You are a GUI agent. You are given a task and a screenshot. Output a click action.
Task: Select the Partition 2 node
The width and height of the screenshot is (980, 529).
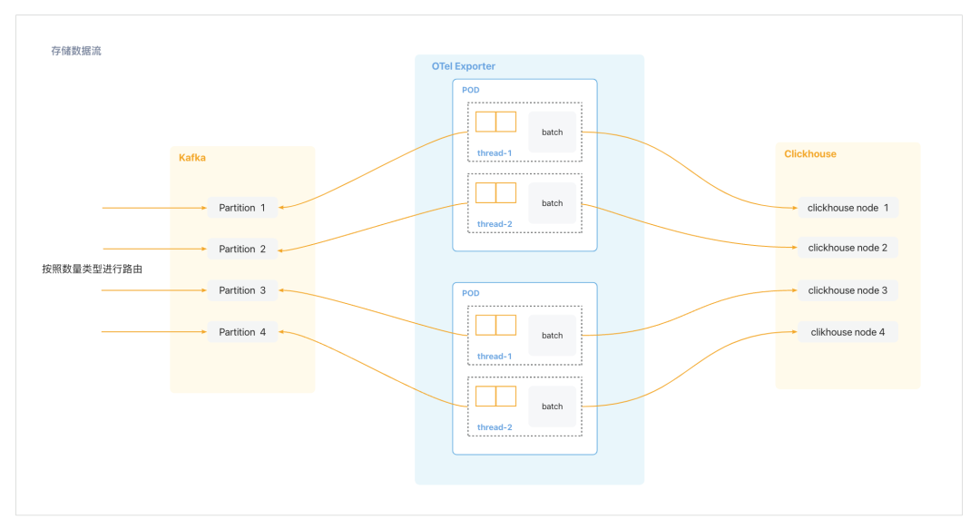pos(242,249)
